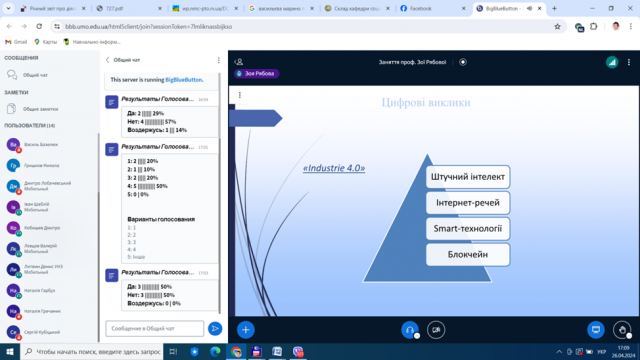Click the message input field in chat
Screen dimensions: 640x360
point(155,329)
